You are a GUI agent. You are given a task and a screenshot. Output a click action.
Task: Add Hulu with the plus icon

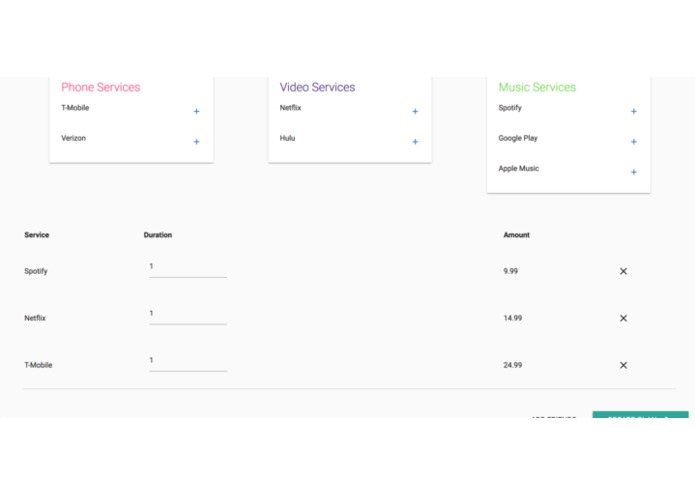415,142
